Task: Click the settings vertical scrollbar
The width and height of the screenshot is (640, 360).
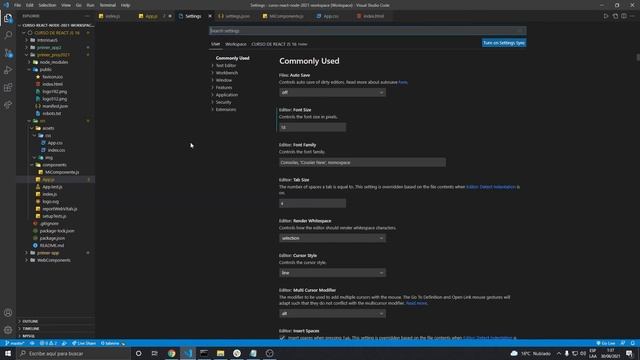Action: pos(638,58)
